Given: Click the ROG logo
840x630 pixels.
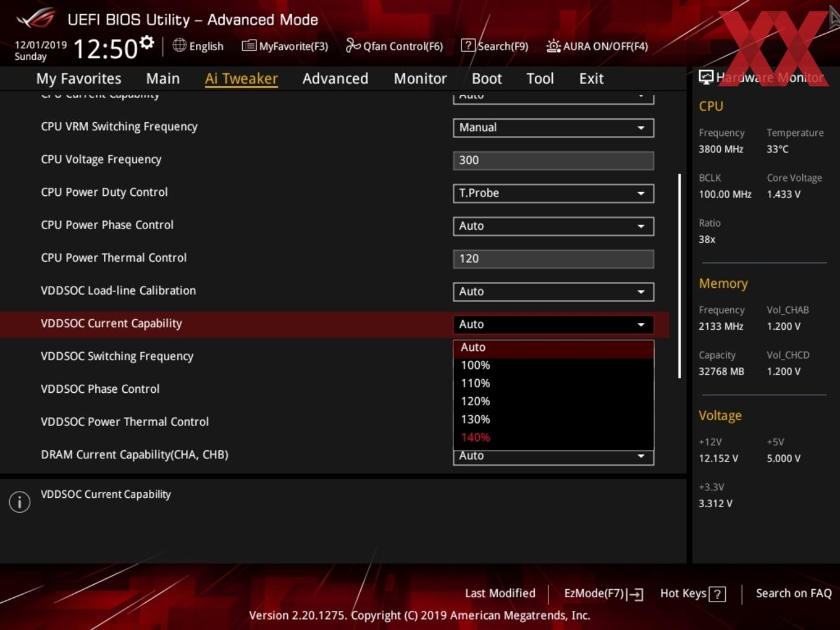Looking at the screenshot, I should tap(36, 19).
